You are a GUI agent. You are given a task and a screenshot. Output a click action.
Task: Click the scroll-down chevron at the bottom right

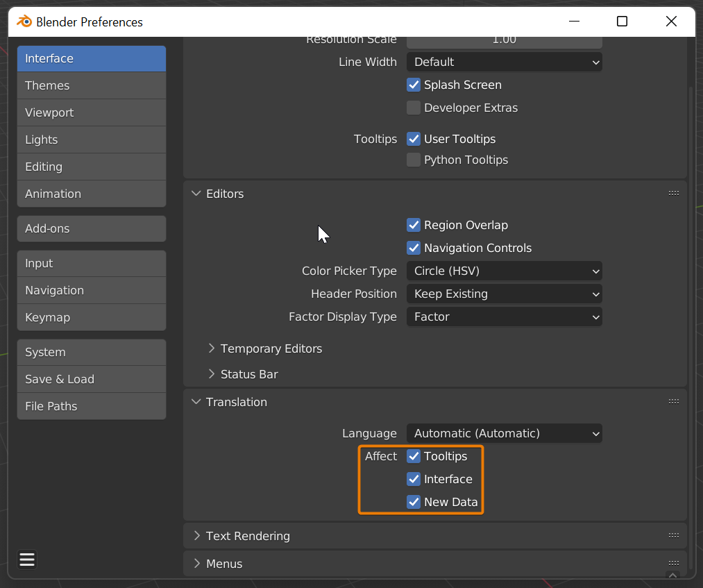[673, 576]
